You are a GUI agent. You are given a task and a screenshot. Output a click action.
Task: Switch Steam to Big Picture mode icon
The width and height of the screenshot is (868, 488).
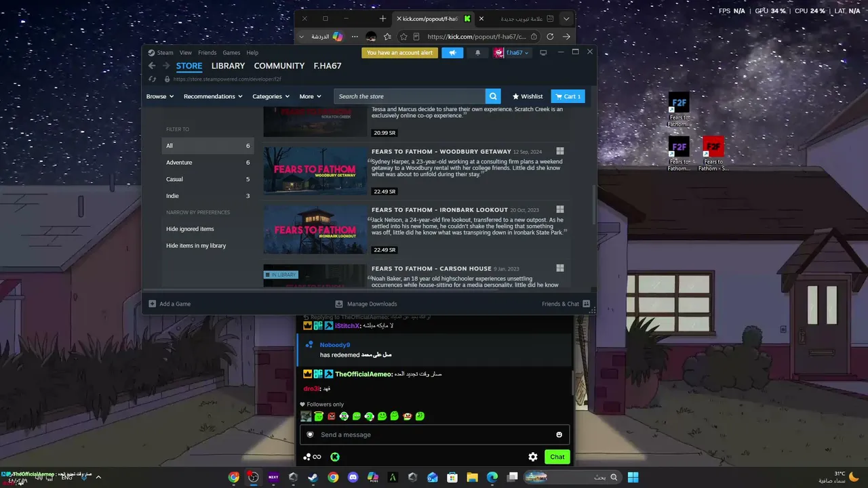point(543,53)
